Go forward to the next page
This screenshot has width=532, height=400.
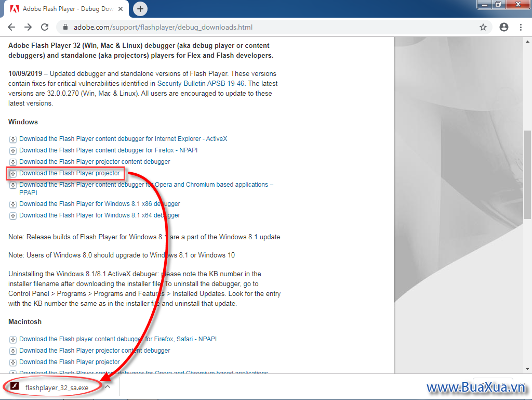[x=28, y=27]
